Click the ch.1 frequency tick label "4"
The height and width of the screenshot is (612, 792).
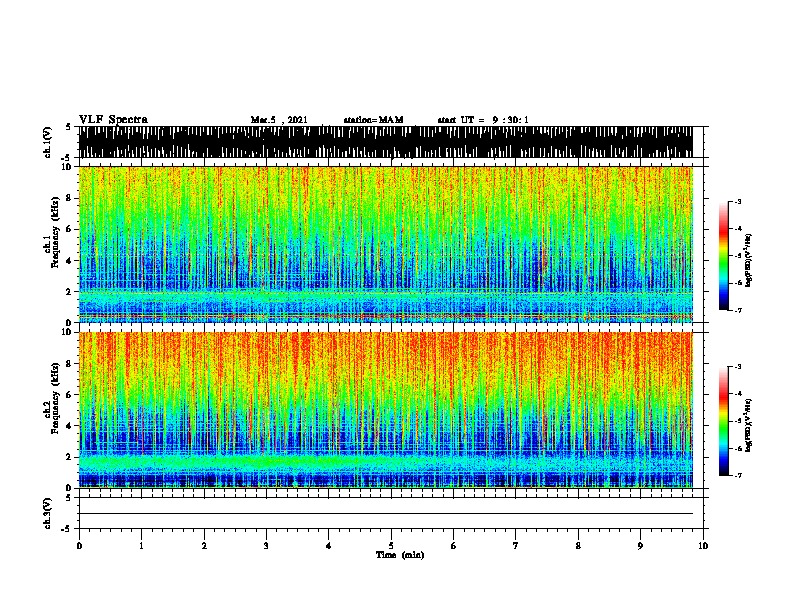[x=70, y=261]
